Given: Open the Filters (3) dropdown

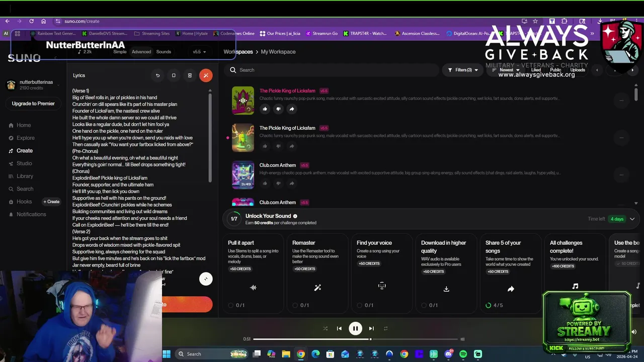Looking at the screenshot, I should (463, 70).
